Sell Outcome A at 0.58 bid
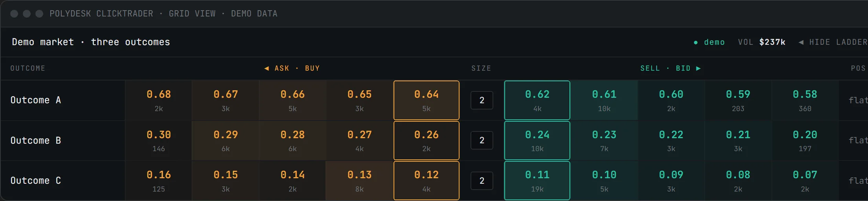This screenshot has height=201, width=868. (805, 100)
